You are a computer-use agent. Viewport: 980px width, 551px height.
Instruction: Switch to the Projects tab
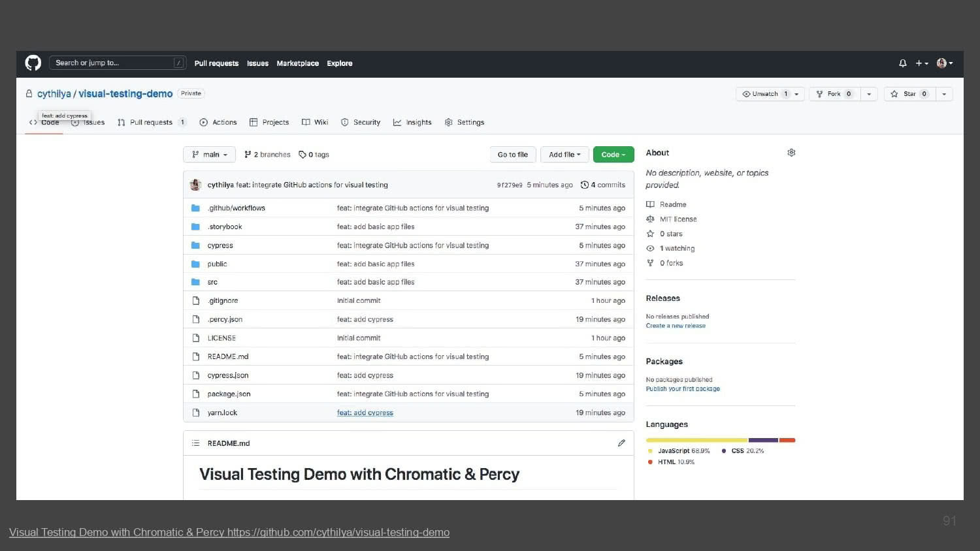point(269,122)
